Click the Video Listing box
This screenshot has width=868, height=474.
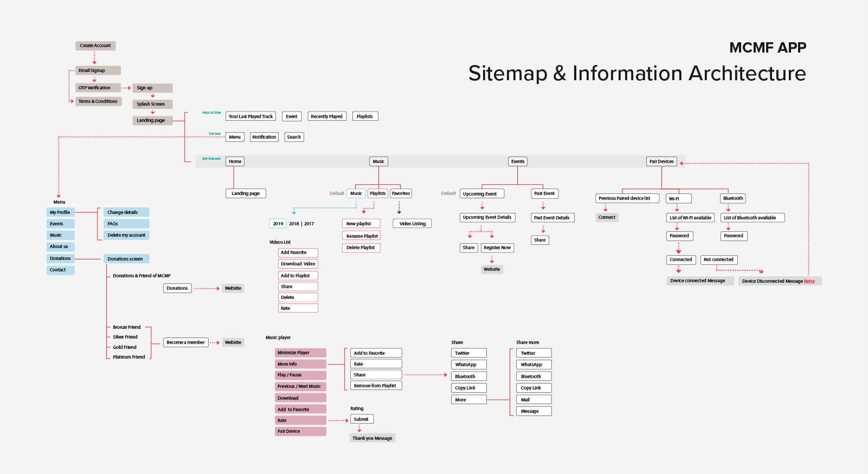tap(412, 224)
